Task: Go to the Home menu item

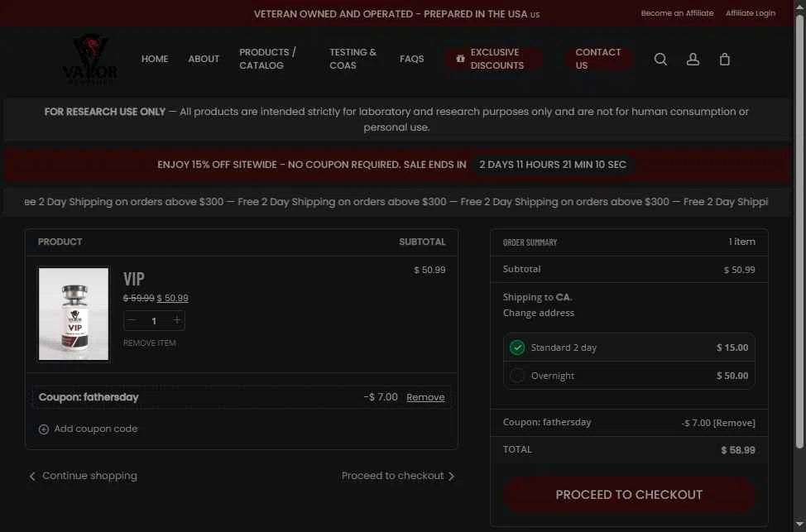Action: pos(155,59)
